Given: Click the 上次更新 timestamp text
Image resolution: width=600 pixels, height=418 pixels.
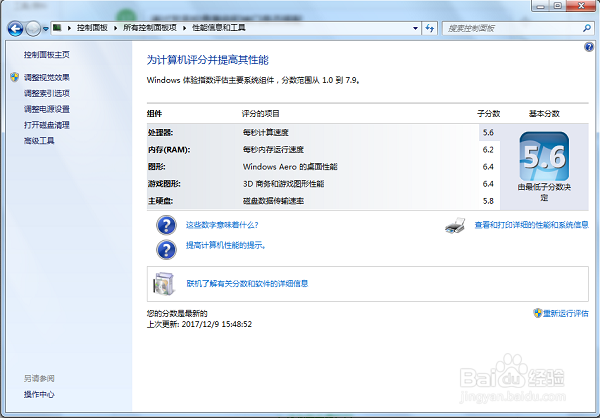Looking at the screenshot, I should click(199, 324).
